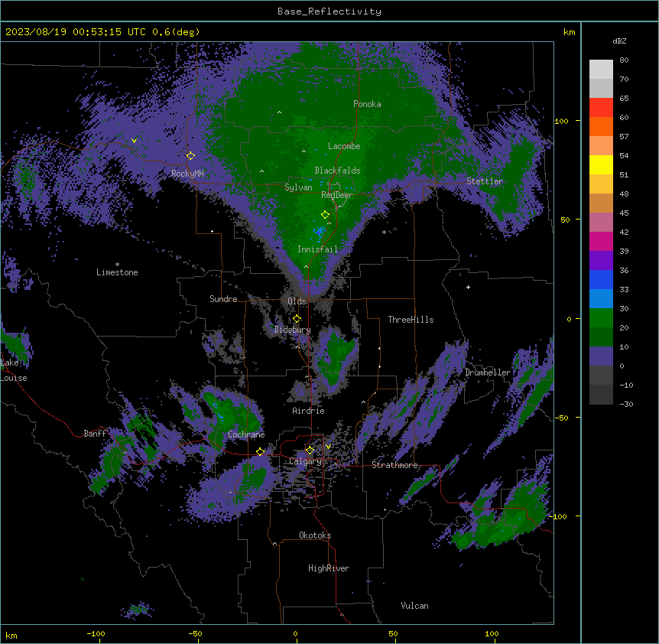Select the asterisk marker east of Innisfail

[384, 232]
